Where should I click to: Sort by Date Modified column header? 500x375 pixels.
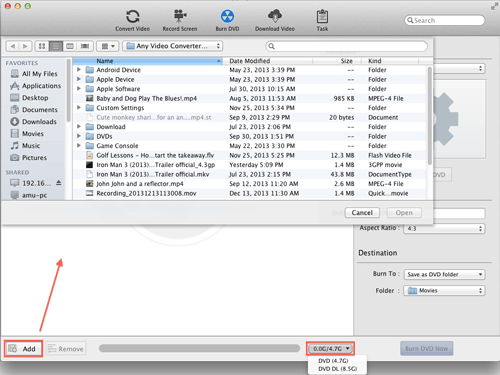pyautogui.click(x=268, y=61)
